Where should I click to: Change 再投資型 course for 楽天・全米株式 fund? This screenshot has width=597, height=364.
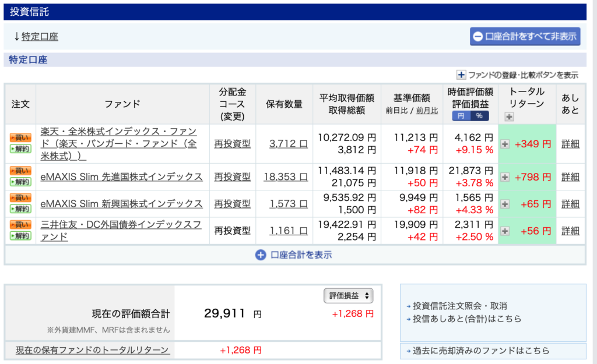[x=232, y=144]
